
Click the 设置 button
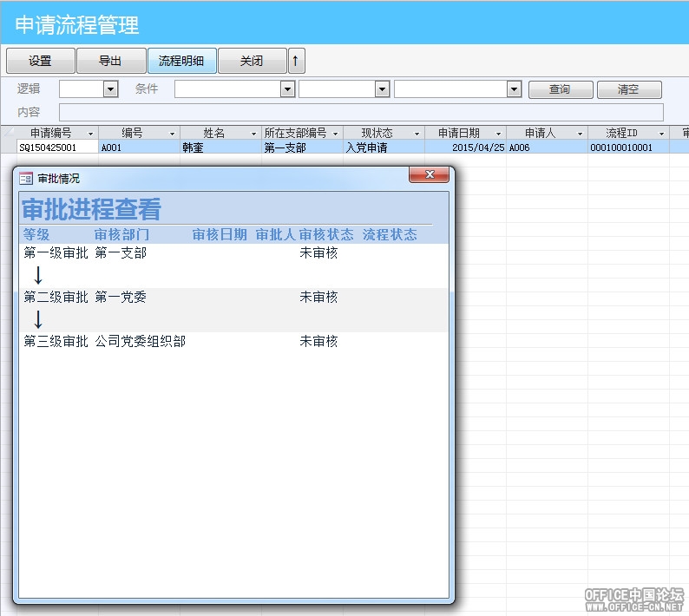click(x=41, y=61)
